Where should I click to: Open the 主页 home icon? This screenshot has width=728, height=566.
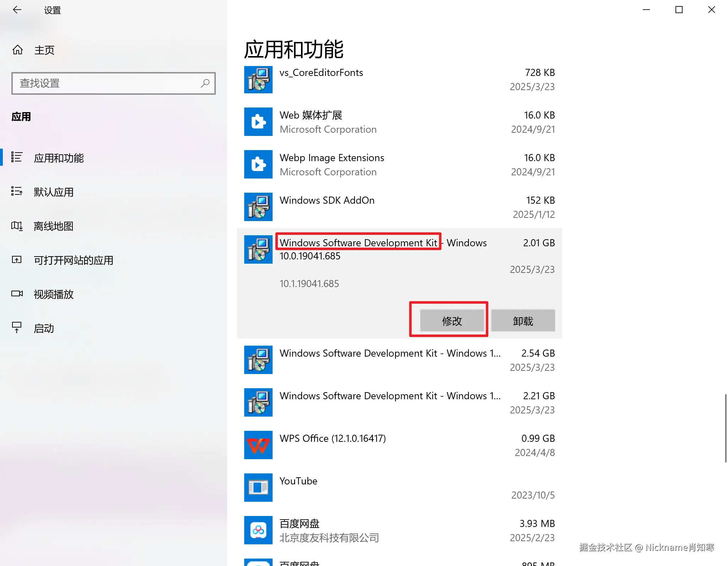coord(17,50)
